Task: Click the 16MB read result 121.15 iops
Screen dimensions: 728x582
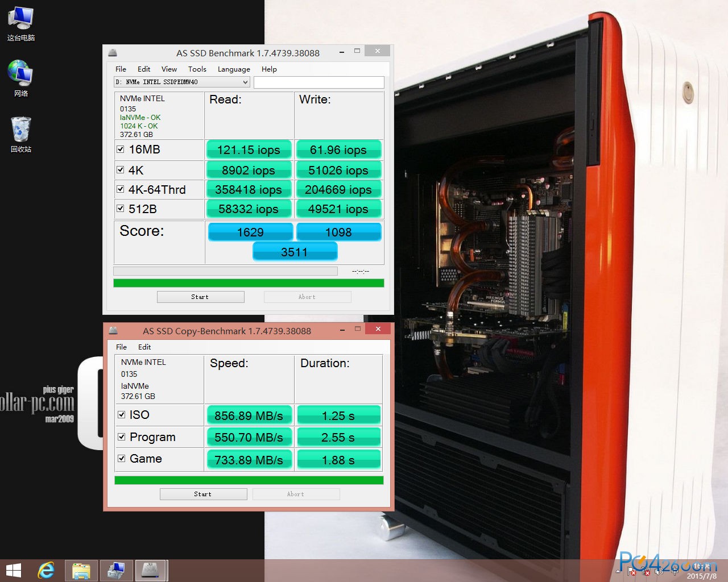Action: [x=249, y=150]
